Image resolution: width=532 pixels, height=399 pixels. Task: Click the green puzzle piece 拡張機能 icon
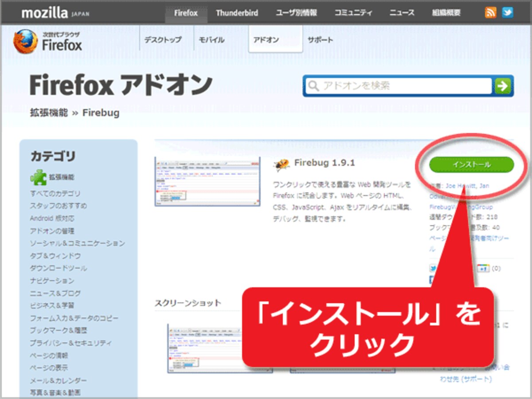[38, 177]
